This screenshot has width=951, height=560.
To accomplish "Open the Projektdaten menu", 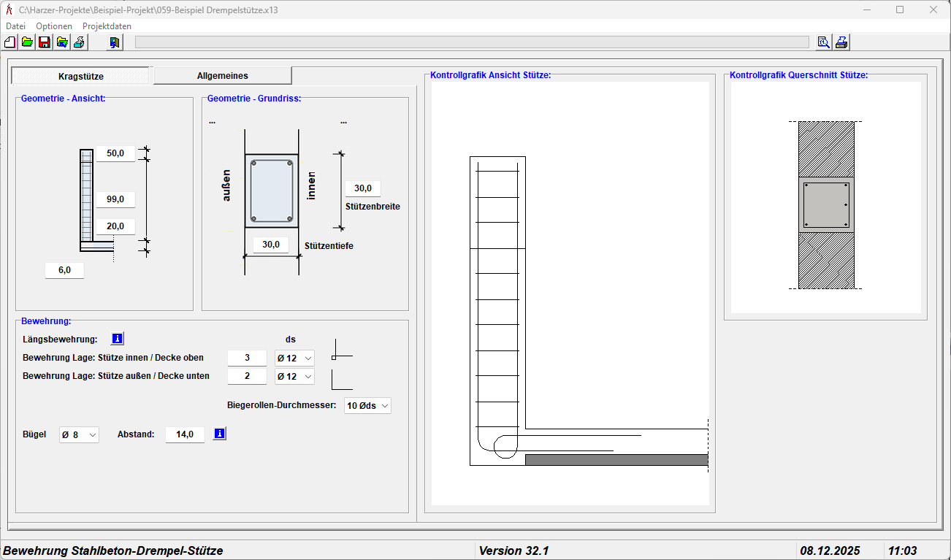I will pyautogui.click(x=107, y=26).
